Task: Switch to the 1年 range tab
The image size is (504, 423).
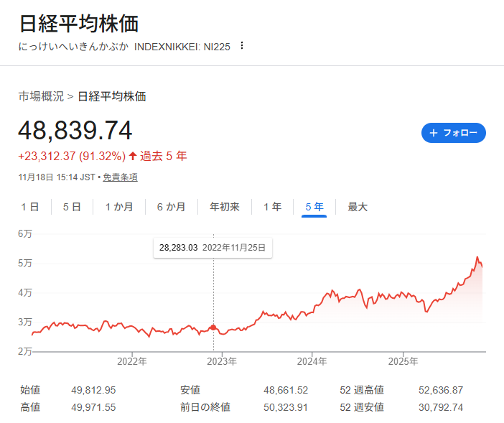Action: (272, 207)
